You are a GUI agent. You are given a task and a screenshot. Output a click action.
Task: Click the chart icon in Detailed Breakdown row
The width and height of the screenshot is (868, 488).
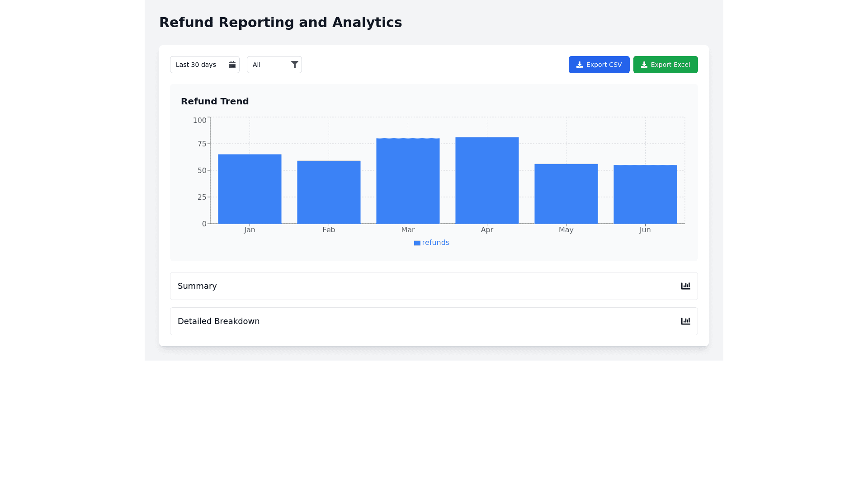(x=685, y=321)
